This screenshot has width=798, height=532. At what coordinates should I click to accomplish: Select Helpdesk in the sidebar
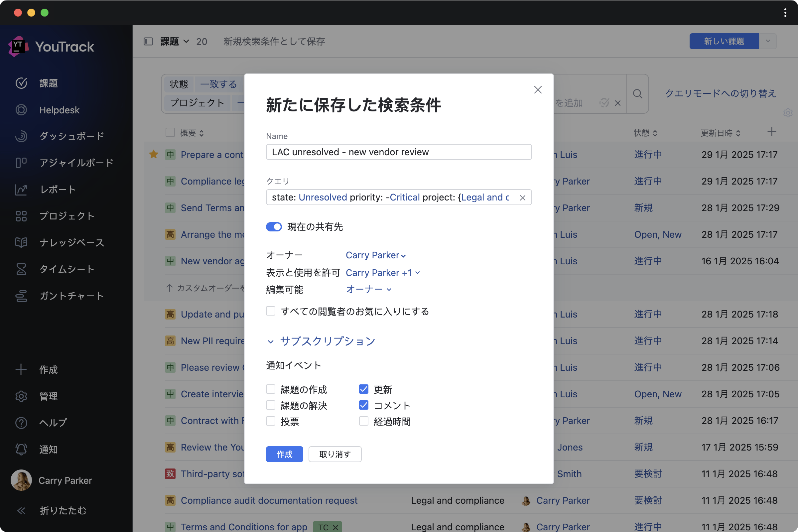[x=59, y=110]
